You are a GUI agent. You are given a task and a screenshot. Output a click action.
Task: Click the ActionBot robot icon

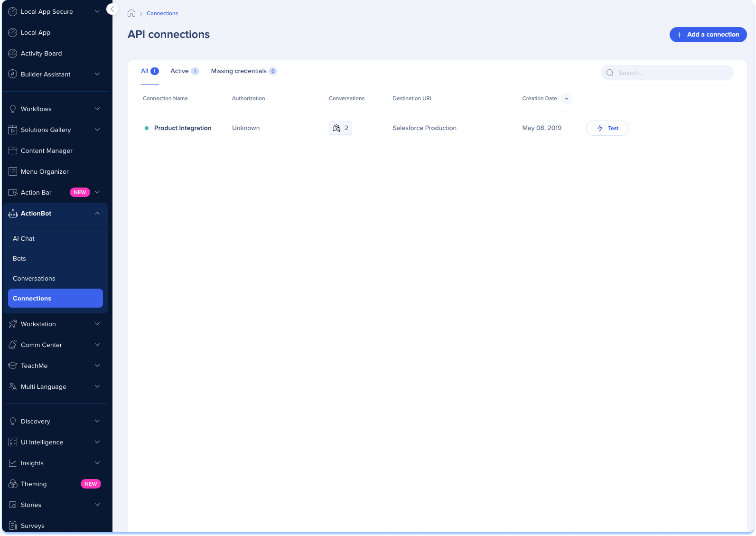tap(13, 214)
